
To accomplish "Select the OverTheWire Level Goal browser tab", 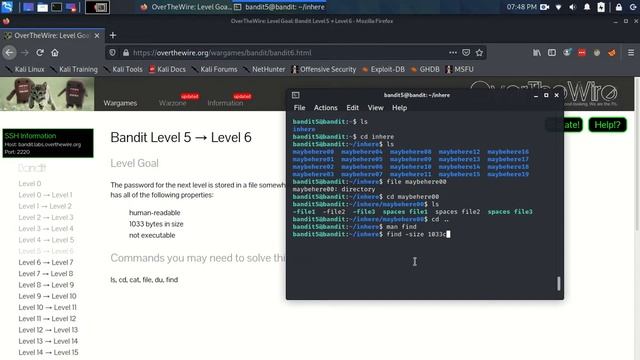I will pos(52,36).
